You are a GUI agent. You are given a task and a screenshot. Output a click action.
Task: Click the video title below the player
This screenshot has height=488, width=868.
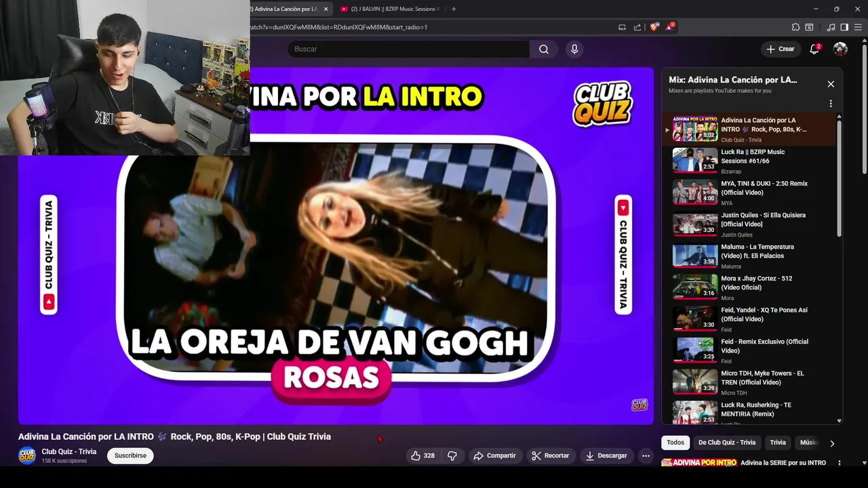(174, 436)
